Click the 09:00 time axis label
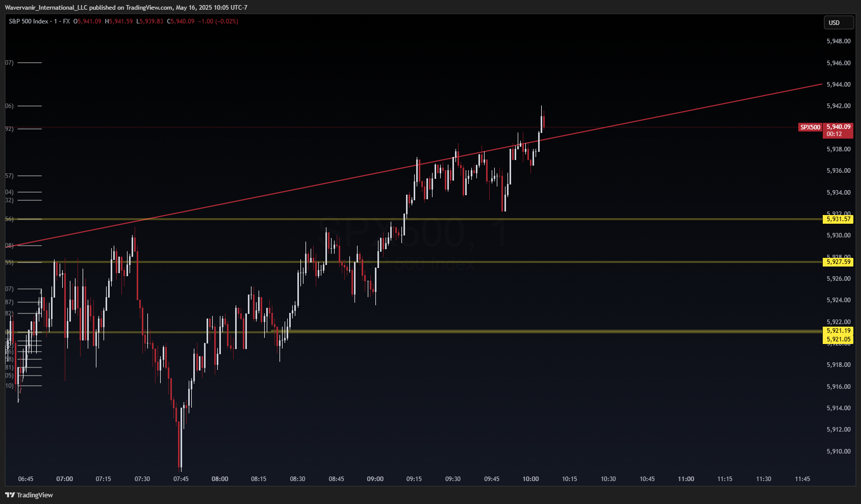The image size is (861, 504). tap(375, 479)
